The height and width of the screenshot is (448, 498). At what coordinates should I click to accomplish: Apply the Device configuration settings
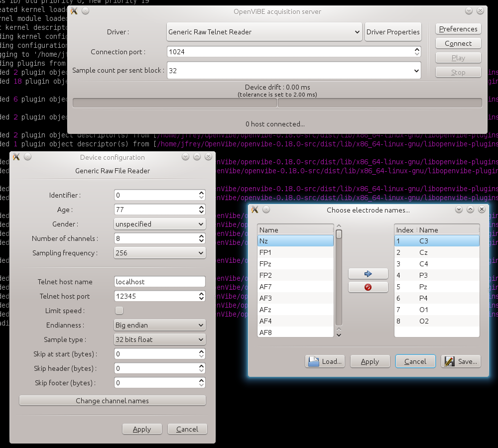141,429
